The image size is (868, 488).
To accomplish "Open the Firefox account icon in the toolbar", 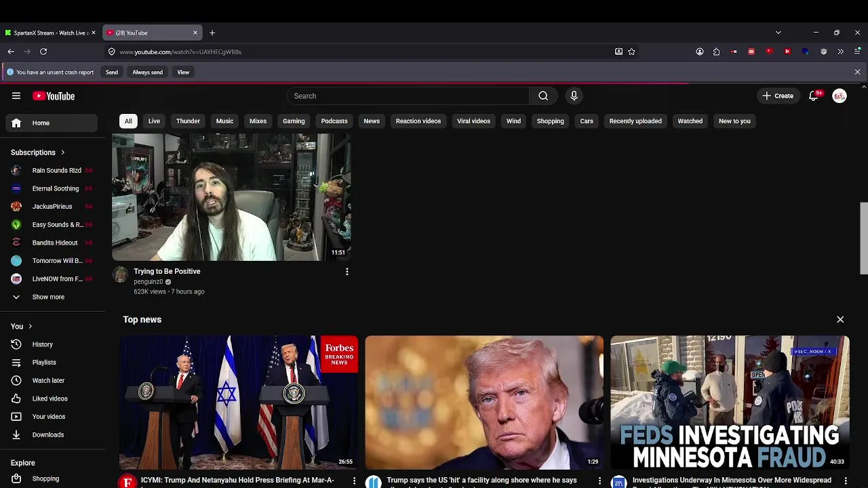I will click(x=700, y=52).
